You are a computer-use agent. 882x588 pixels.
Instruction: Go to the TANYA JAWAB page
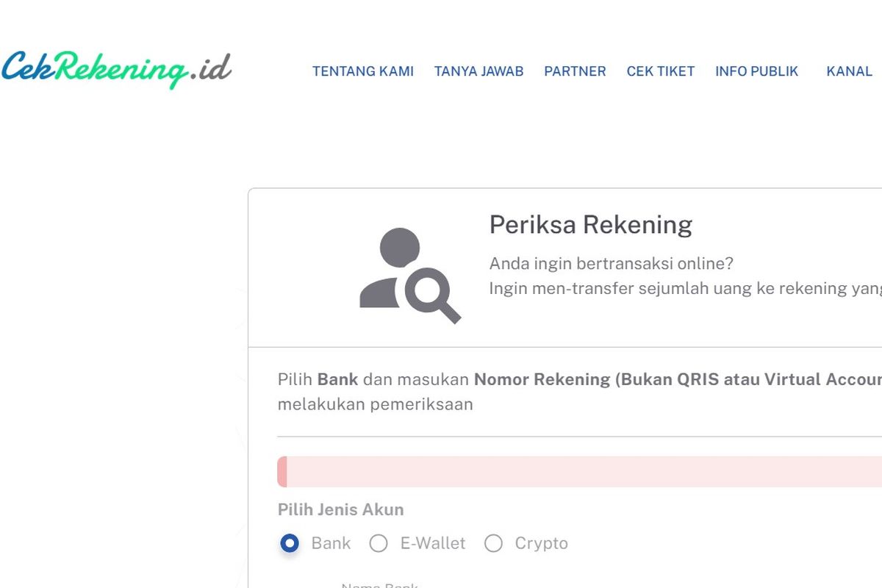point(479,71)
